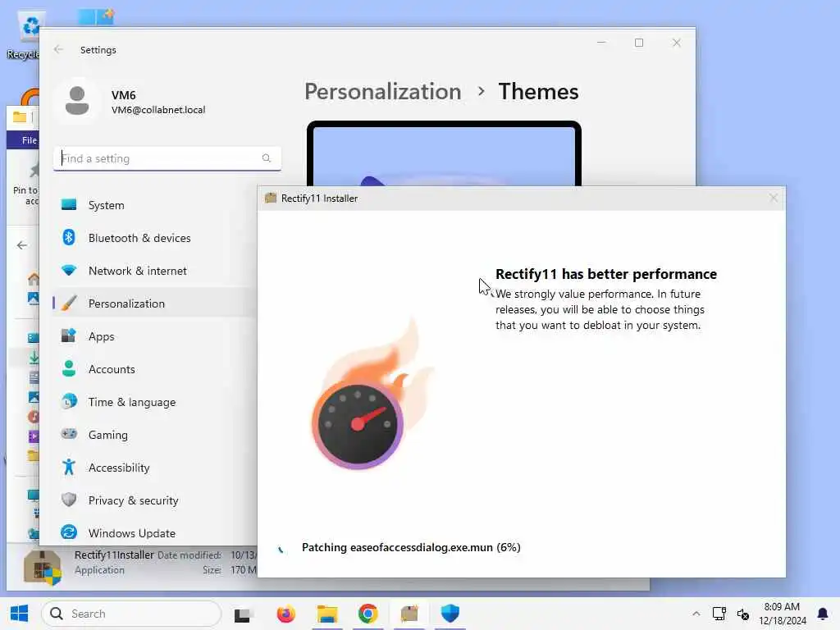The width and height of the screenshot is (840, 630).
Task: Open the Windows Start menu
Action: pyautogui.click(x=20, y=614)
